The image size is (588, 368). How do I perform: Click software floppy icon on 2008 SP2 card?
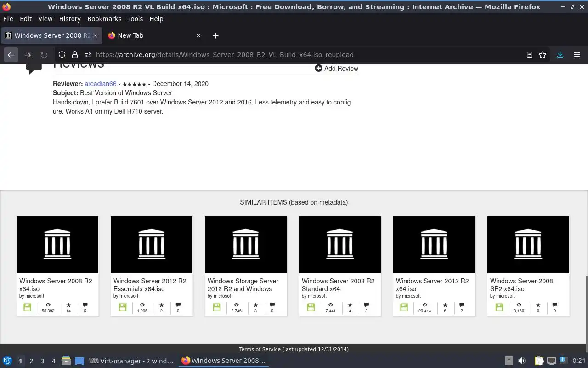tap(499, 307)
